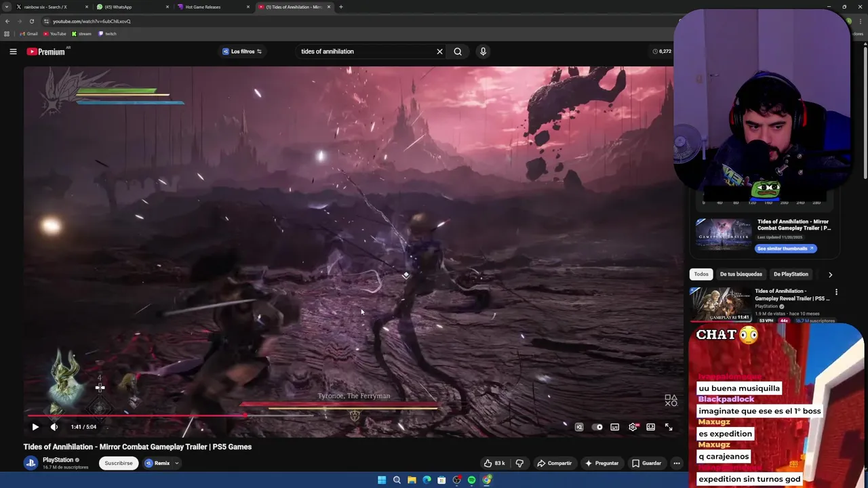Viewport: 868px width, 488px height.
Task: Clear the search box with the X
Action: (439, 52)
